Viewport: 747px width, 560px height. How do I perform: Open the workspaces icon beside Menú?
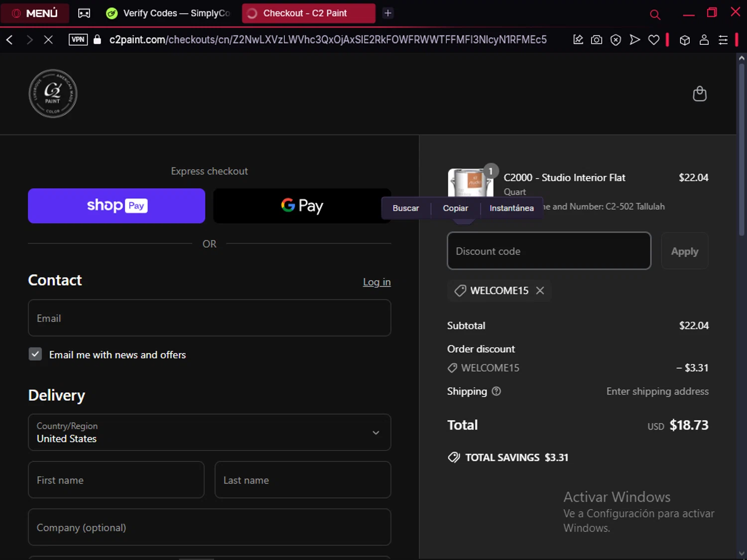(84, 13)
